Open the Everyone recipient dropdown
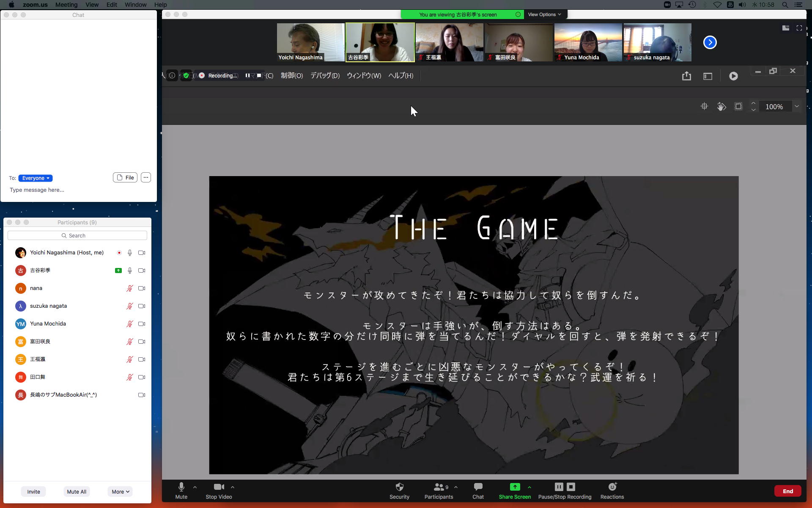This screenshot has width=812, height=508. pyautogui.click(x=36, y=178)
